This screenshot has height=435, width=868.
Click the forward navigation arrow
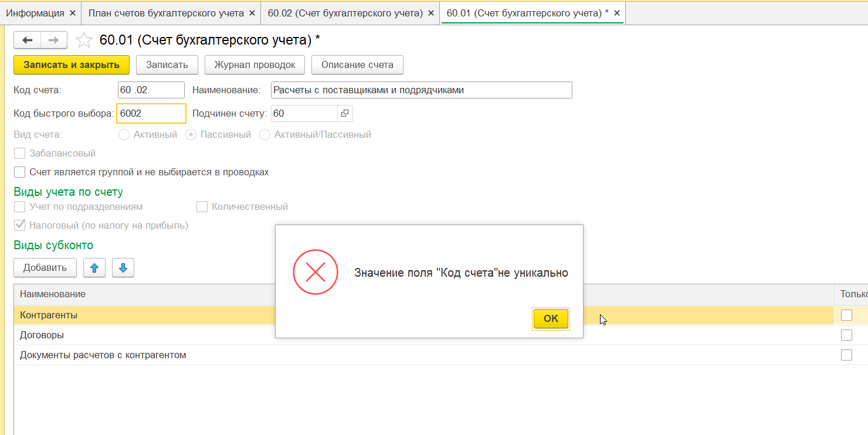[53, 40]
